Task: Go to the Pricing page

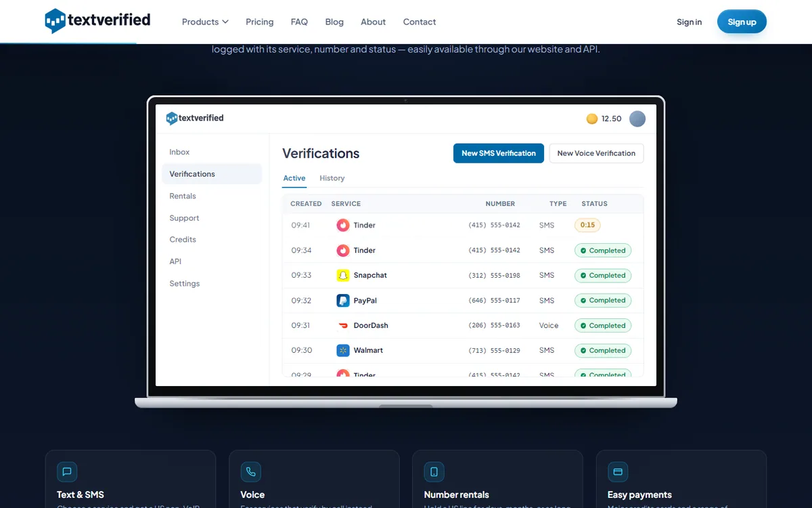Action: tap(260, 22)
